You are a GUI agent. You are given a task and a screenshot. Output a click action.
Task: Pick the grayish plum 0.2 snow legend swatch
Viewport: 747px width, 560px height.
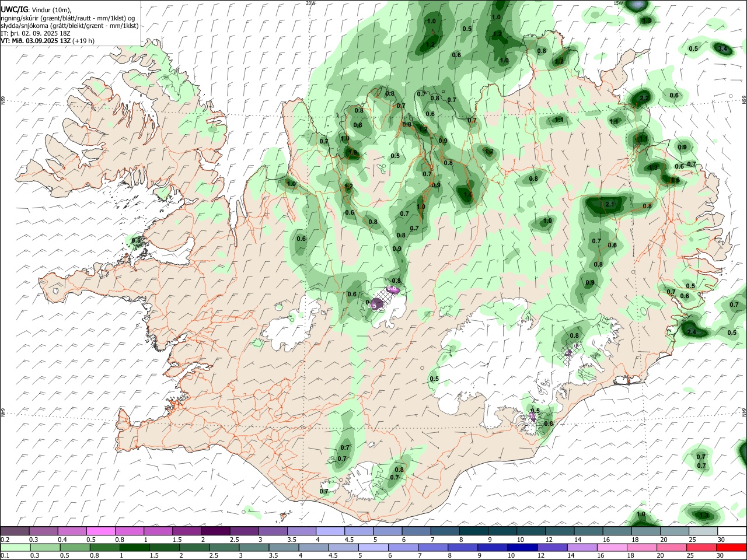pyautogui.click(x=15, y=531)
